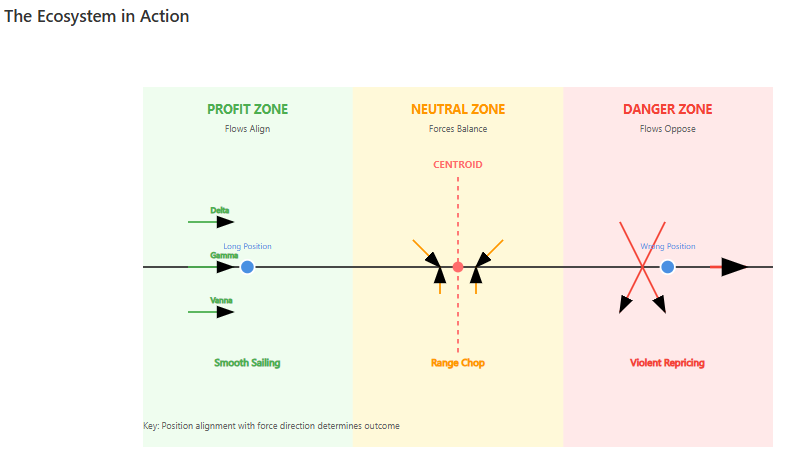The height and width of the screenshot is (469, 795).
Task: Click the large black arrowhead in the danger zone
Action: pos(734,267)
